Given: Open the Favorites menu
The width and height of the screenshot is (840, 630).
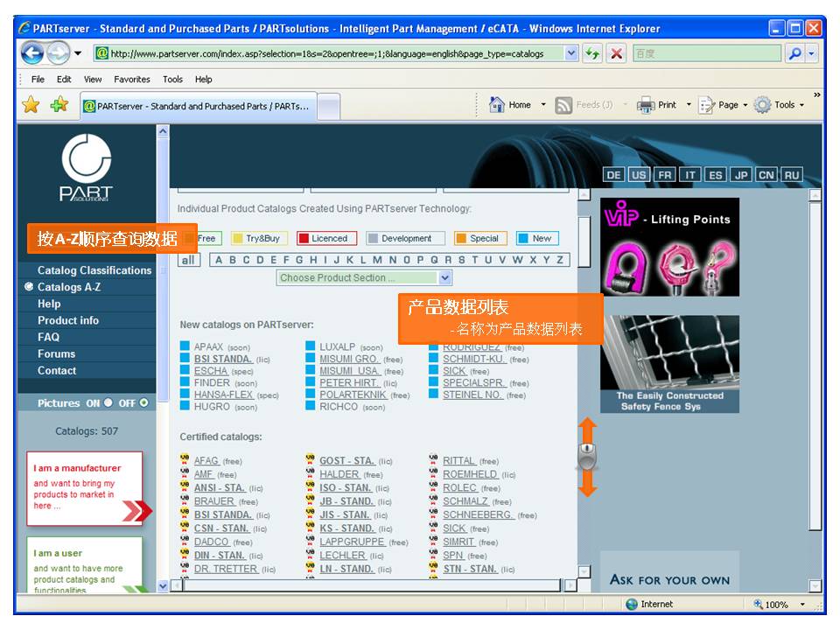Looking at the screenshot, I should pos(132,80).
